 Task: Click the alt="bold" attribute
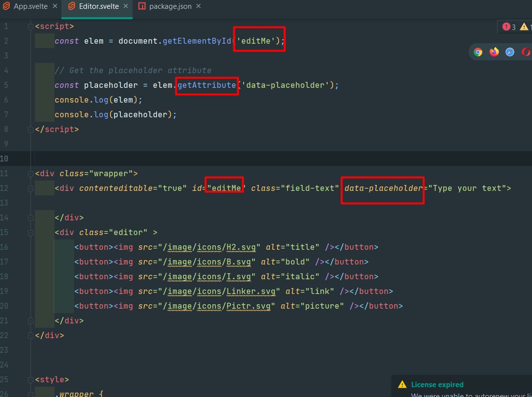(285, 262)
